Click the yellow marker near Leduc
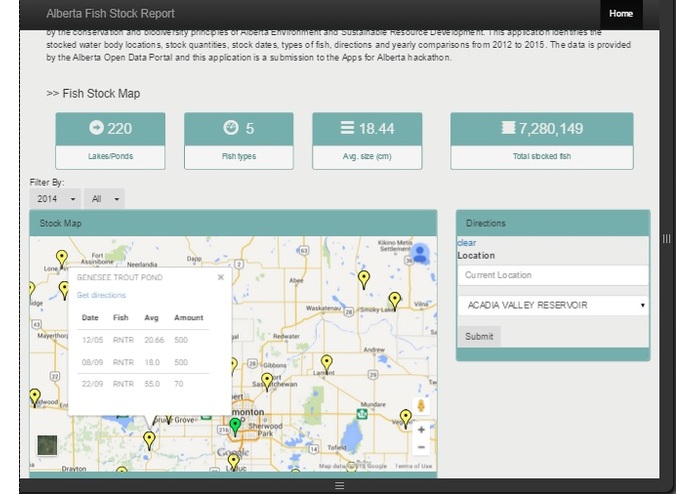This screenshot has height=494, width=695. point(233,462)
